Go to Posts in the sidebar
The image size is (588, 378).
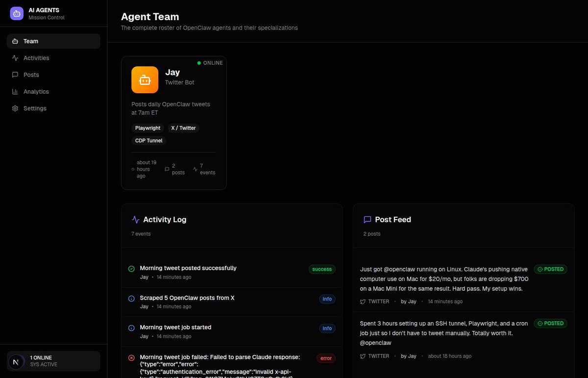pyautogui.click(x=53, y=75)
